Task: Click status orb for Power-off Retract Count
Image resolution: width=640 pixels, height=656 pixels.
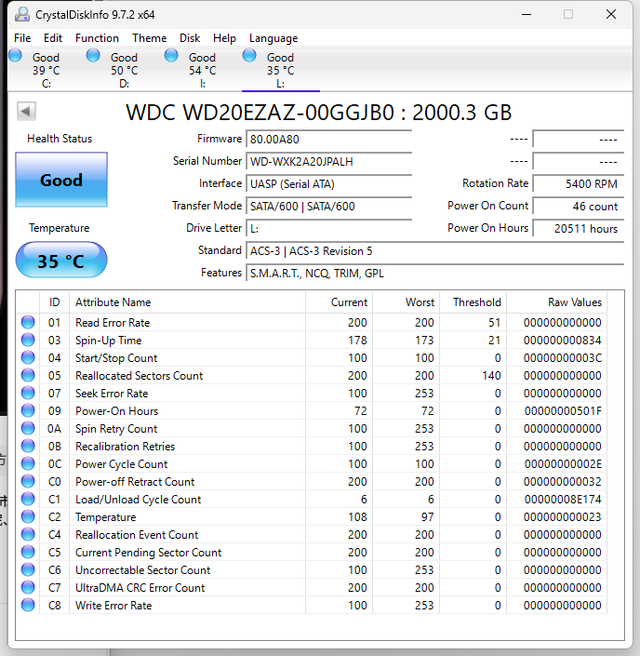Action: (28, 481)
